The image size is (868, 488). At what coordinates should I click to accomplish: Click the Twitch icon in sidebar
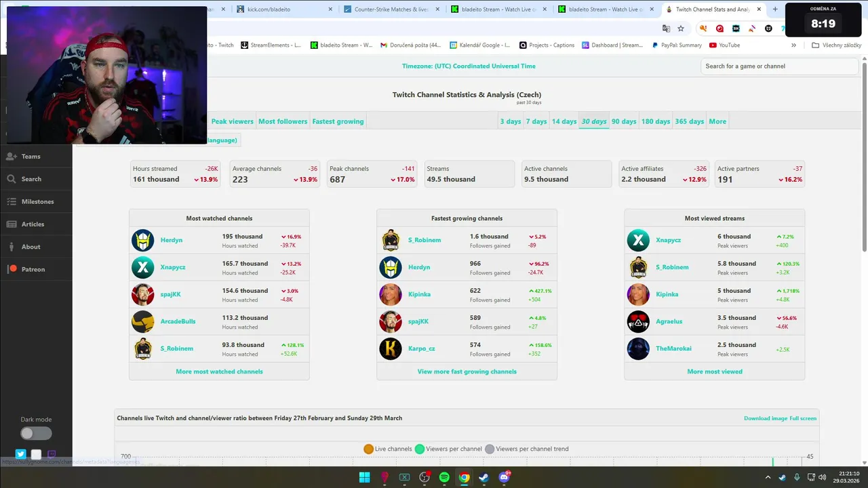(x=52, y=454)
